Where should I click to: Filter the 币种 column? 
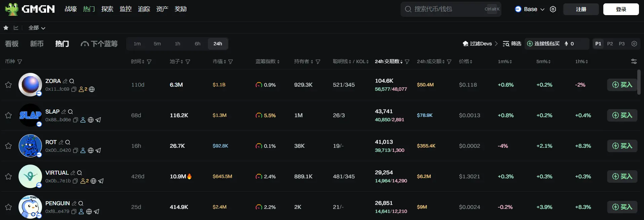[20, 62]
